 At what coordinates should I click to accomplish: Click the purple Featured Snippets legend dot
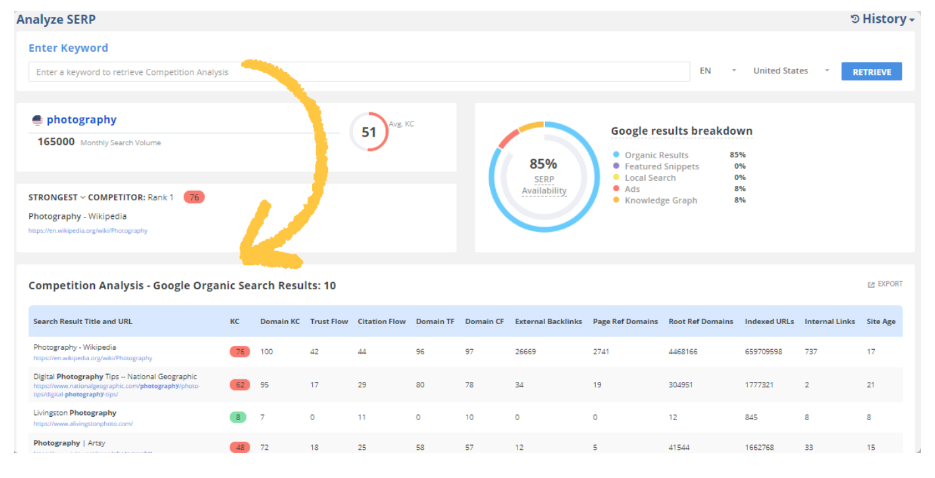pos(616,166)
